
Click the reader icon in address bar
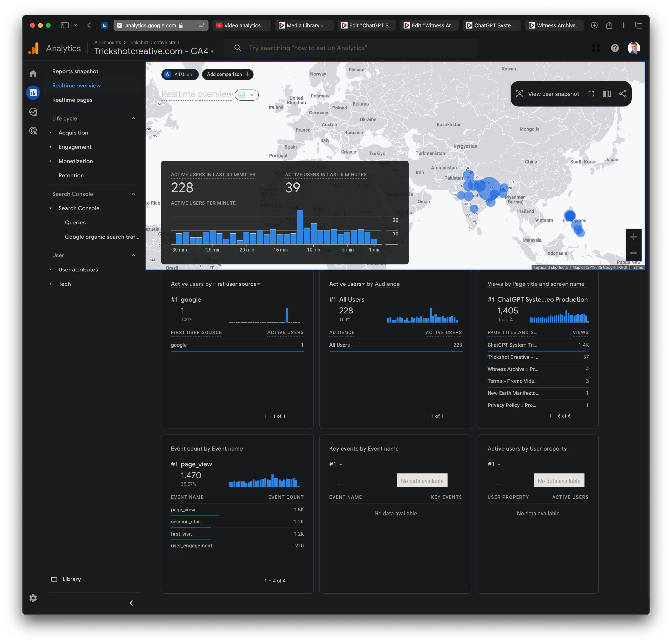point(201,25)
